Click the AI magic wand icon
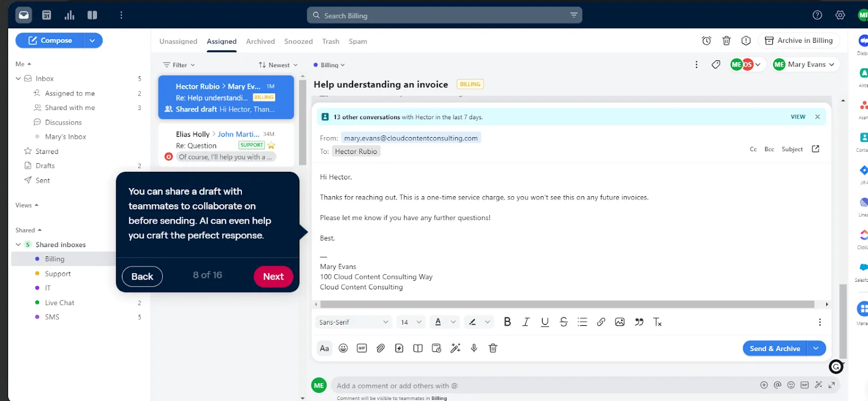Image resolution: width=868 pixels, height=401 pixels. pyautogui.click(x=455, y=348)
